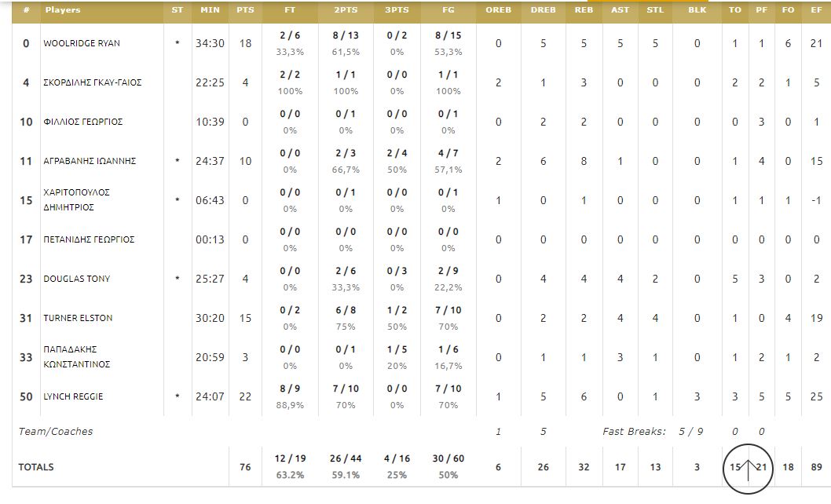The width and height of the screenshot is (831, 504).
Task: Click ΠΕΤΑΝΙΔΗΣ ΓΕΩΡΓΙΟΣ player name
Action: point(89,239)
